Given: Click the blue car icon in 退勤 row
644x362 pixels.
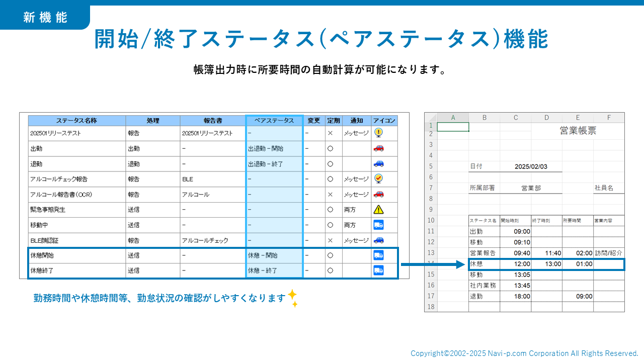Looking at the screenshot, I should (x=379, y=163).
